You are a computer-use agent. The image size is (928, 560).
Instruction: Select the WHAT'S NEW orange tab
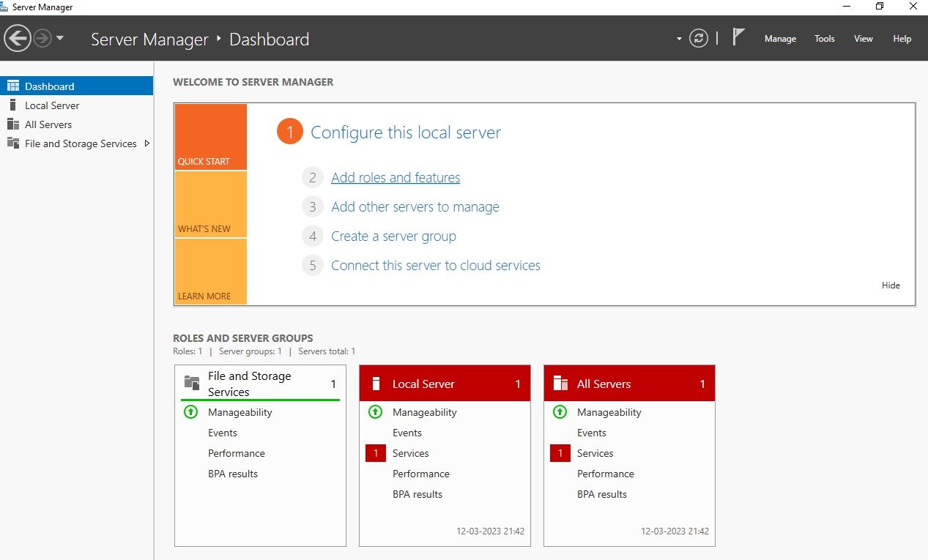pyautogui.click(x=211, y=204)
